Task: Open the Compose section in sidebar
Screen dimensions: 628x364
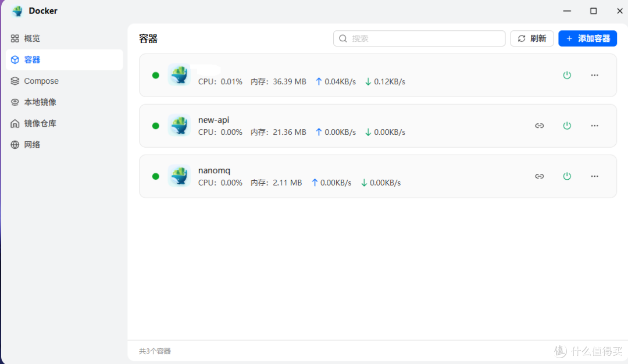Action: click(64, 81)
